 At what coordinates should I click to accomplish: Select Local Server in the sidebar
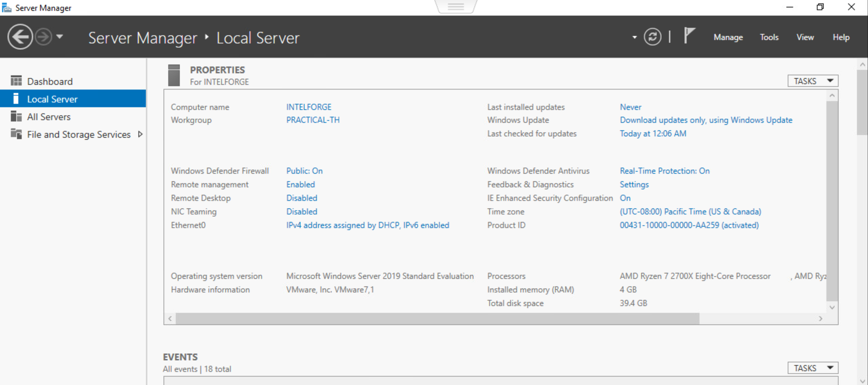tap(73, 99)
